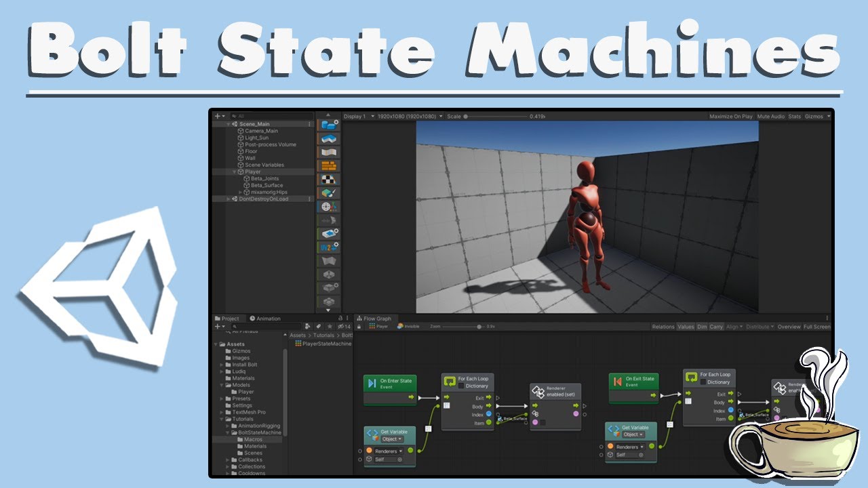Click Maximize On Play button
This screenshot has height=488, width=868.
[x=731, y=117]
